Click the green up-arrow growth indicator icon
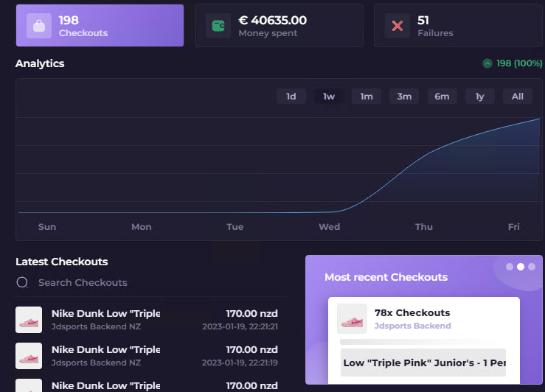 click(x=487, y=63)
